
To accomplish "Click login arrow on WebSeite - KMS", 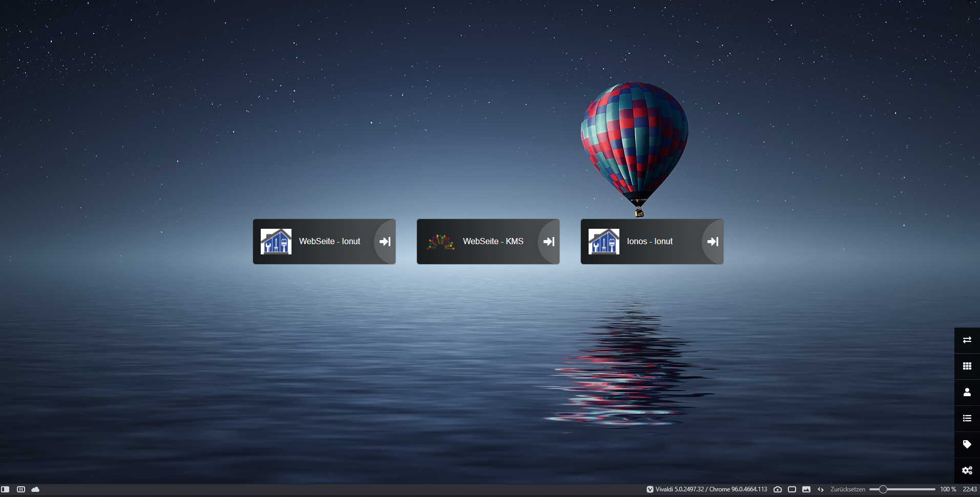I will click(x=549, y=242).
